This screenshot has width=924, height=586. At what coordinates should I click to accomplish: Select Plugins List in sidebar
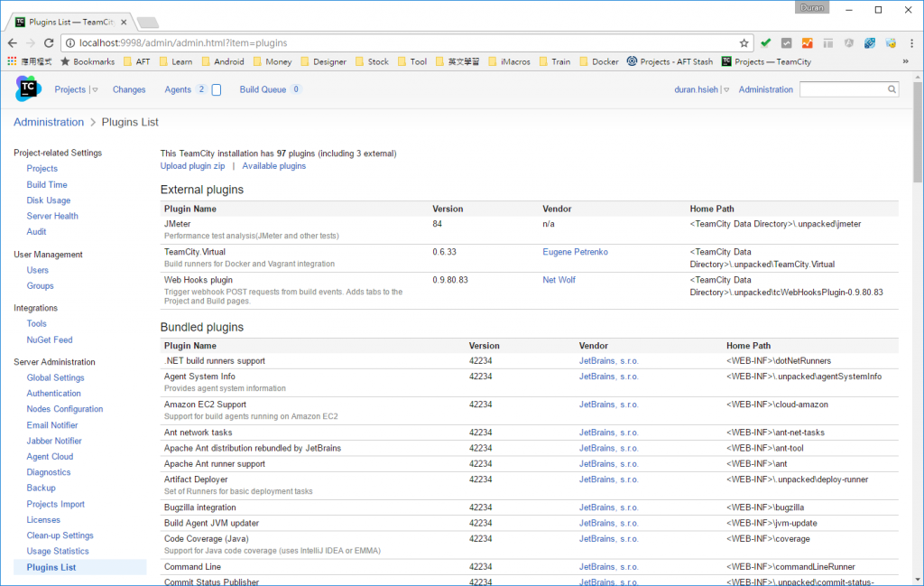pyautogui.click(x=51, y=567)
